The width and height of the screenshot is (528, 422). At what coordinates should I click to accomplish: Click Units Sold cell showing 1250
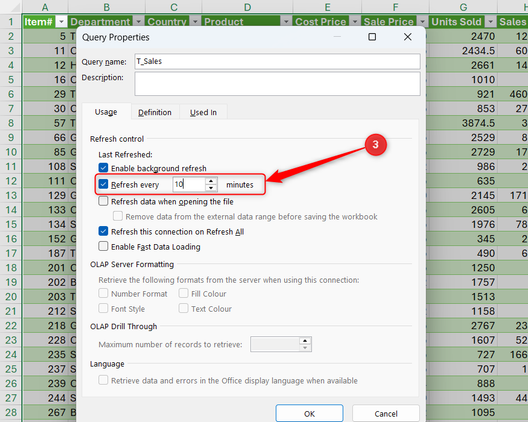pos(463,268)
